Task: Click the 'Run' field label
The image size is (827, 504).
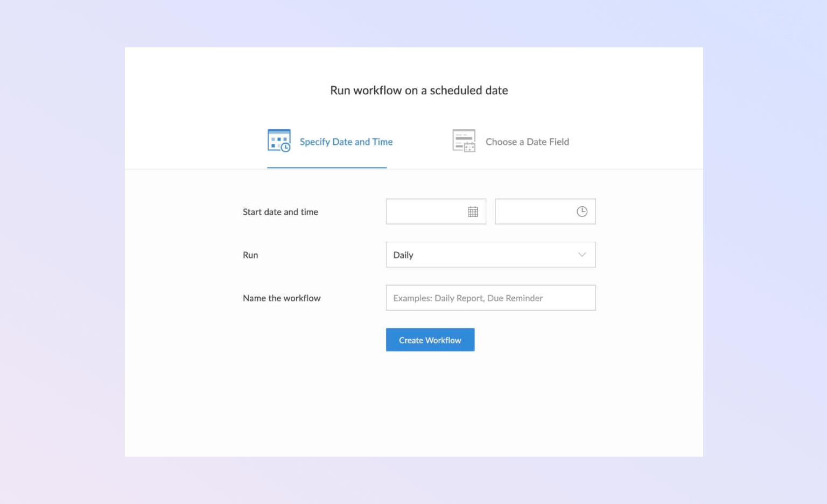Action: [250, 255]
